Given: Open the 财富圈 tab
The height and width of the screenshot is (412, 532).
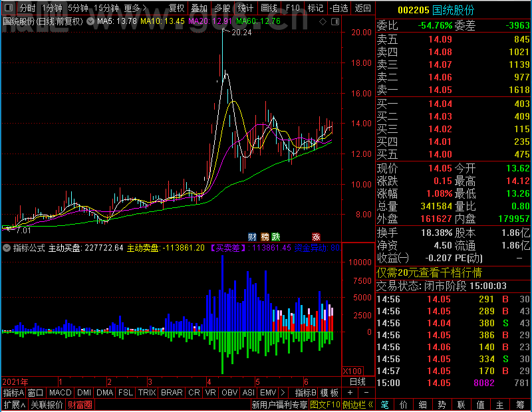Looking at the screenshot, I should (x=80, y=405).
